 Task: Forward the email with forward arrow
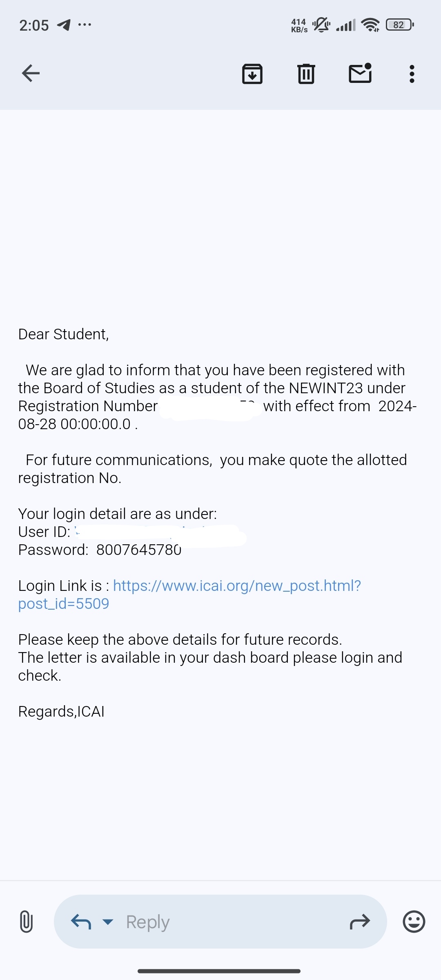(x=360, y=922)
